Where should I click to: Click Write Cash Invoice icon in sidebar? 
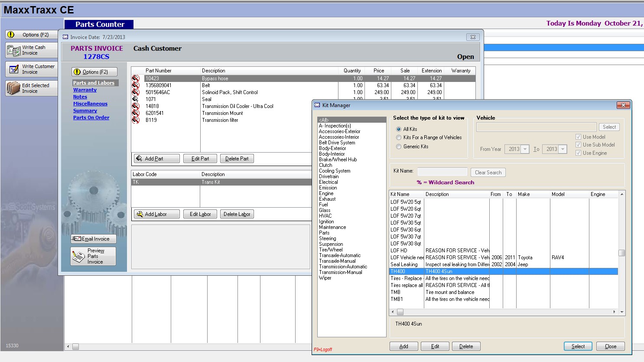pyautogui.click(x=13, y=50)
